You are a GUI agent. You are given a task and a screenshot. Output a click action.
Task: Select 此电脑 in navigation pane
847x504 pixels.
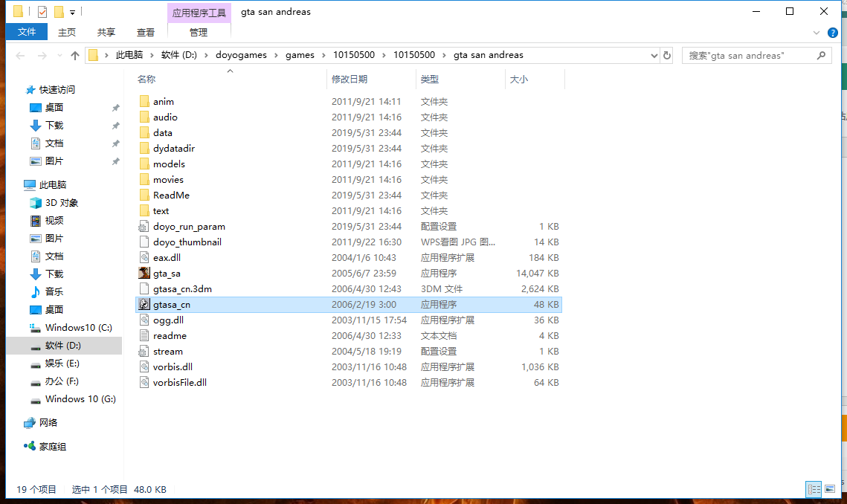[x=45, y=185]
